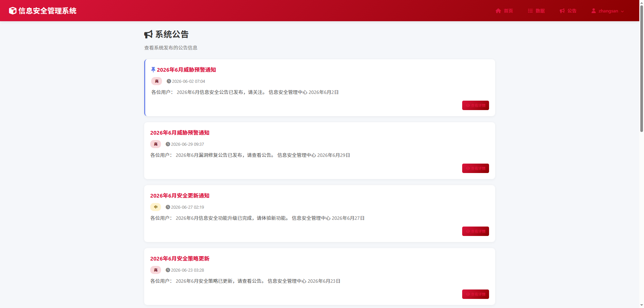Click the 中 priority badge
The width and height of the screenshot is (644, 308).
[156, 207]
